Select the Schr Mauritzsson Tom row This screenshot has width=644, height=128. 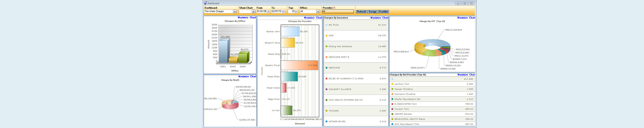click(x=432, y=124)
